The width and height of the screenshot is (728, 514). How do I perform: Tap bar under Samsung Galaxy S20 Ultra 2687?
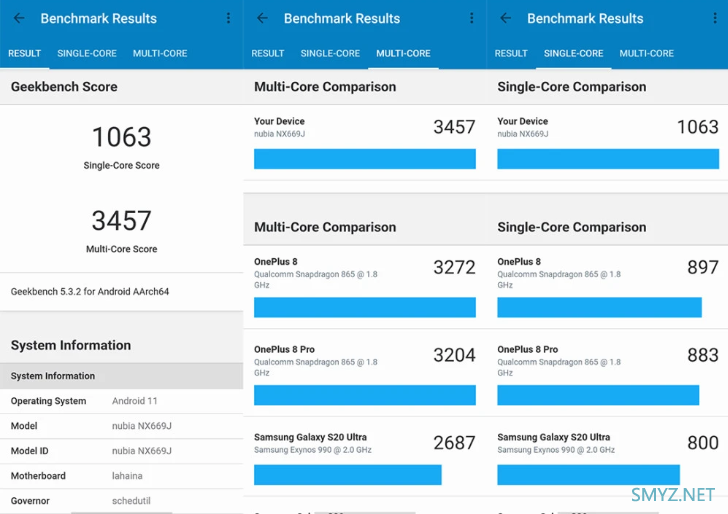348,475
